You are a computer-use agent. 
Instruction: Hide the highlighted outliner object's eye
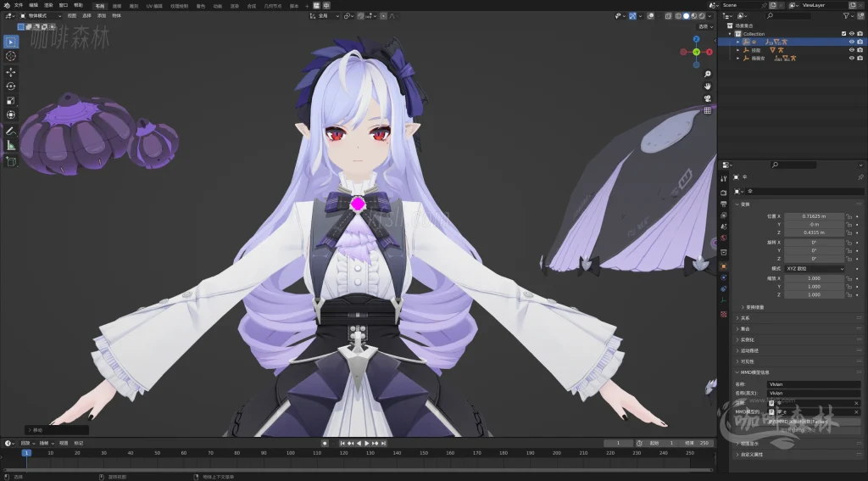[852, 42]
